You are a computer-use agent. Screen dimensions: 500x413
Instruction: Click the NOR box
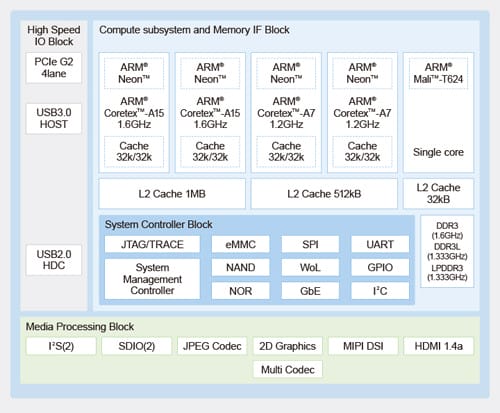[241, 291]
